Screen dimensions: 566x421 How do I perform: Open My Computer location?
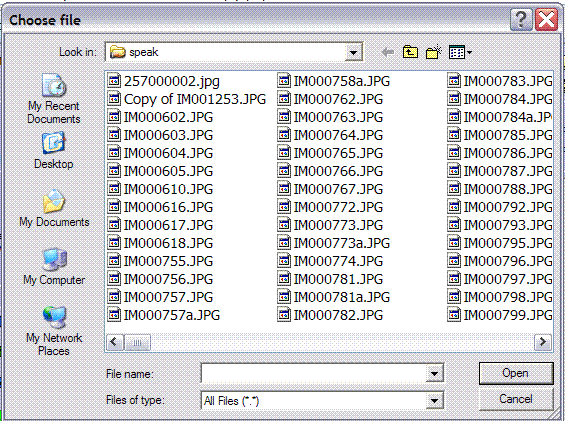pos(54,266)
